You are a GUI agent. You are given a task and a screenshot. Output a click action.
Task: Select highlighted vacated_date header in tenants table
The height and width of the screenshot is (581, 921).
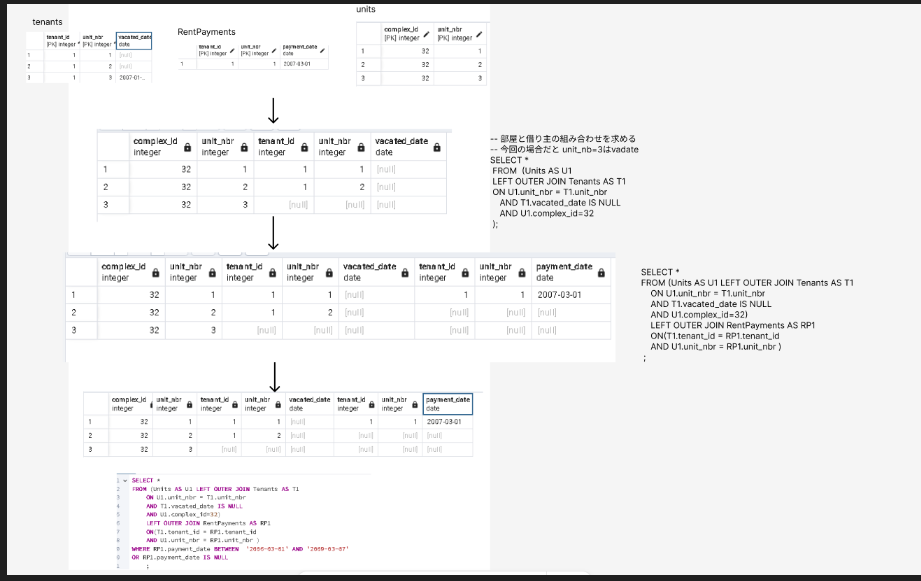pyautogui.click(x=134, y=41)
